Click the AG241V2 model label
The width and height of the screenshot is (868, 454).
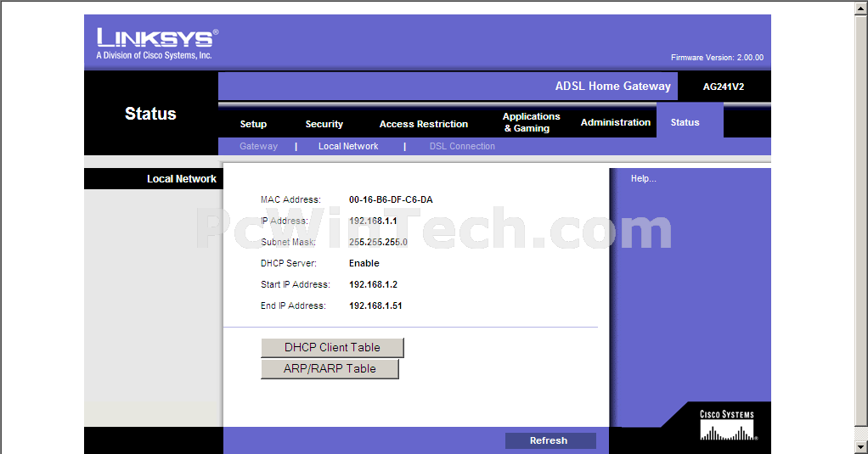(724, 87)
